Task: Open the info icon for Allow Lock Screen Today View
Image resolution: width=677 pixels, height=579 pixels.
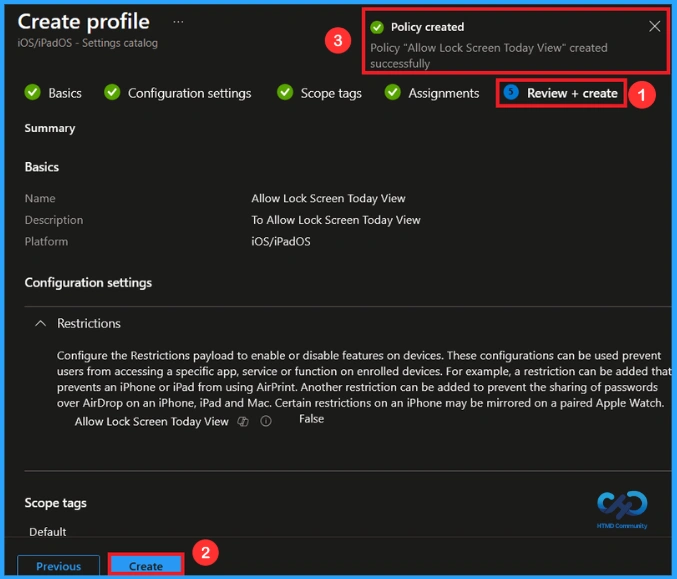Action: point(266,421)
